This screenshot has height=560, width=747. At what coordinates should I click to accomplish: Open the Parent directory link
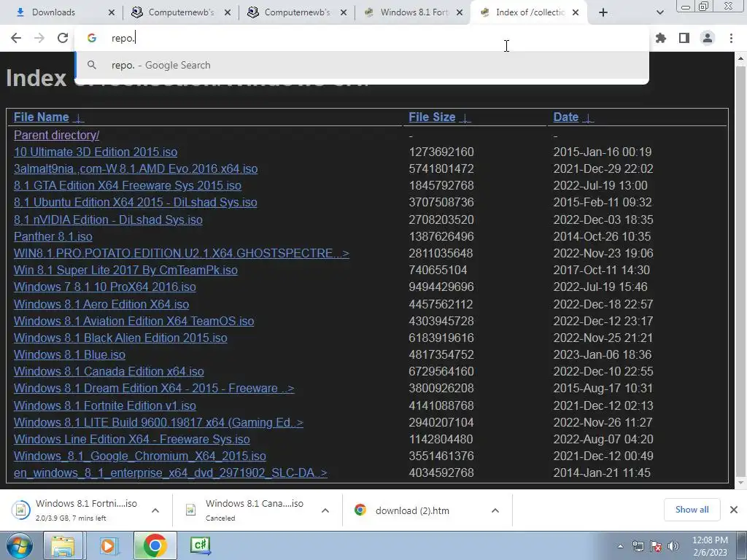pyautogui.click(x=57, y=135)
